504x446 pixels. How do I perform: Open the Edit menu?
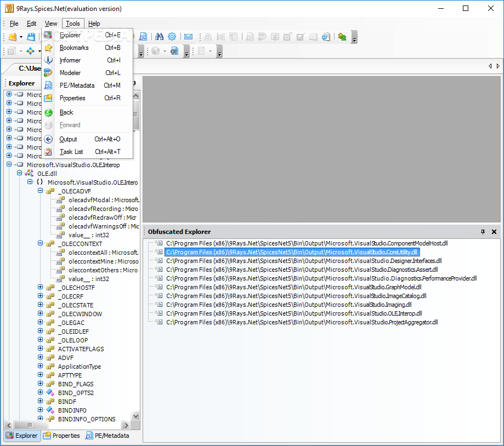coord(31,24)
